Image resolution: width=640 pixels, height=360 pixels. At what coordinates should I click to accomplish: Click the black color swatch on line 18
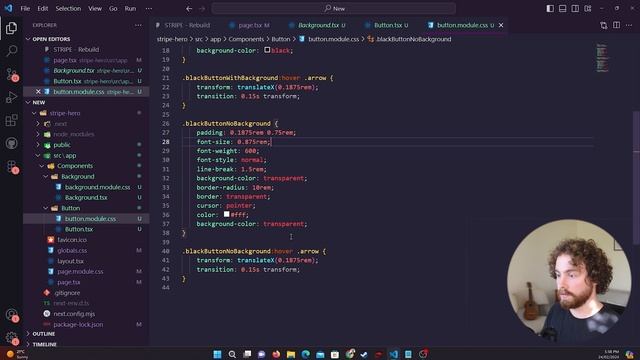coord(267,50)
